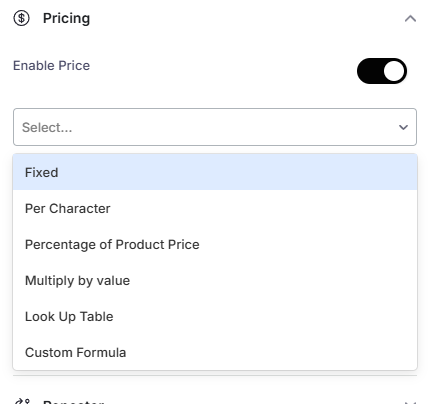
Task: Click the down arrow in the Select box
Action: [403, 127]
